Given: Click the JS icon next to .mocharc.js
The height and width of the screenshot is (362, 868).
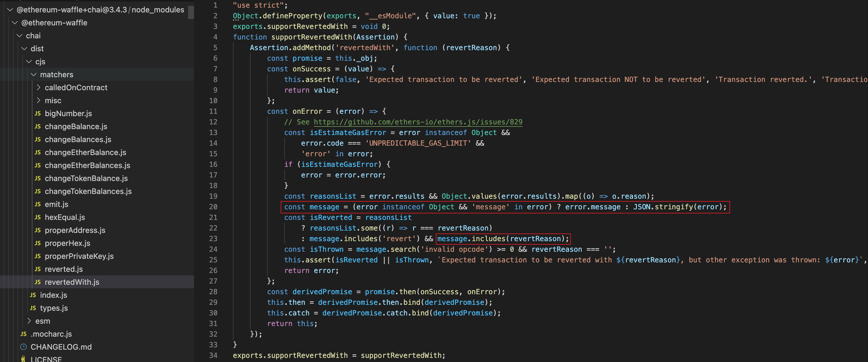Looking at the screenshot, I should (x=23, y=334).
